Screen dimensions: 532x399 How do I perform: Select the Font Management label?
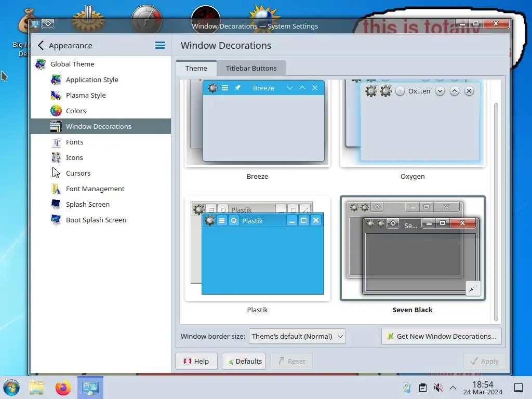[95, 189]
